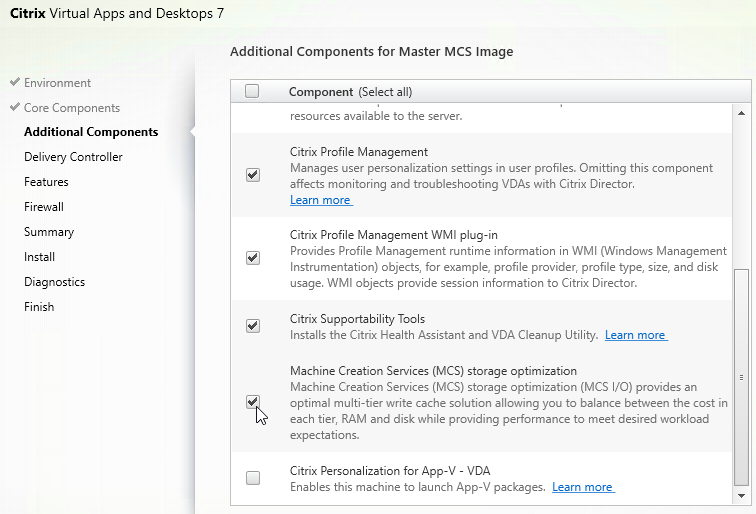The height and width of the screenshot is (514, 756).
Task: Open Learn more link for App-V personalization
Action: [583, 487]
